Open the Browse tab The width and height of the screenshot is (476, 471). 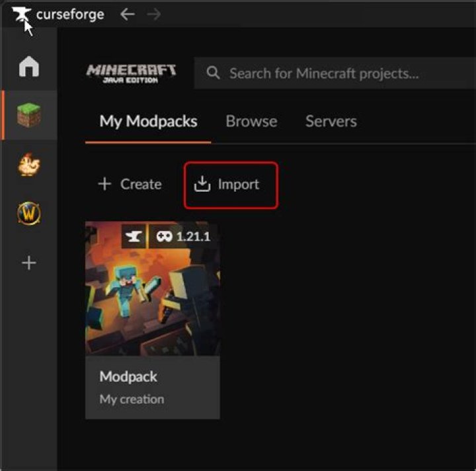pos(251,122)
